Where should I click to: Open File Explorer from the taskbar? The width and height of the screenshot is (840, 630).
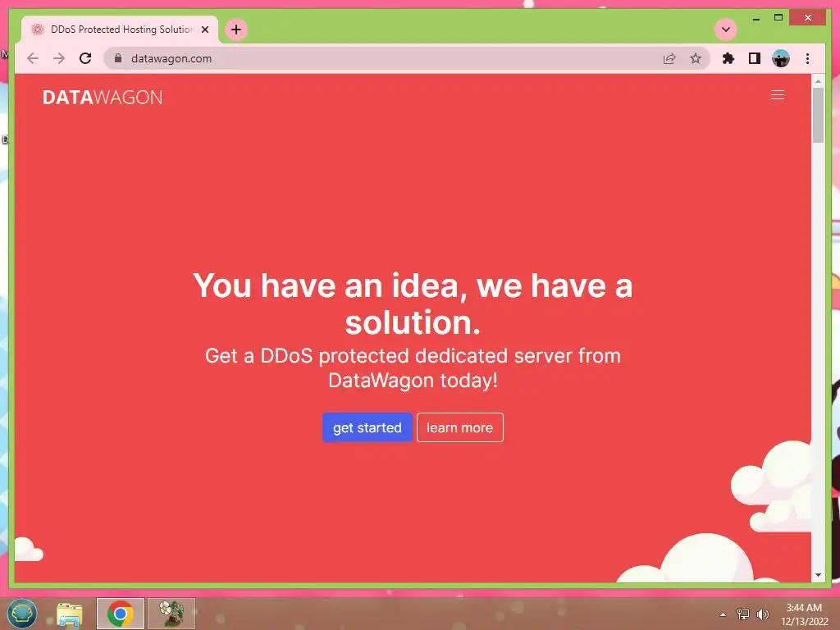70,614
